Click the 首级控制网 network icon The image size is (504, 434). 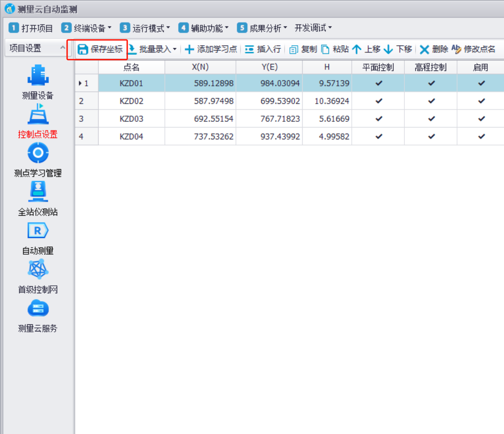tap(38, 269)
